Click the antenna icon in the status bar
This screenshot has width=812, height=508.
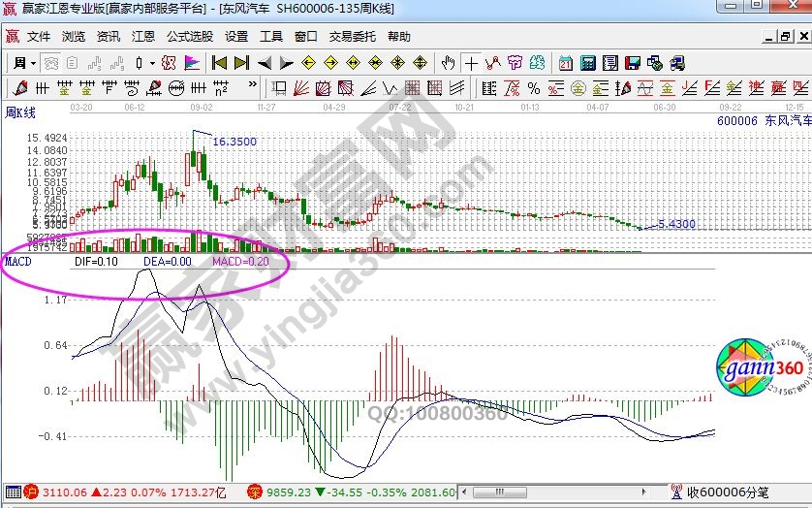675,492
